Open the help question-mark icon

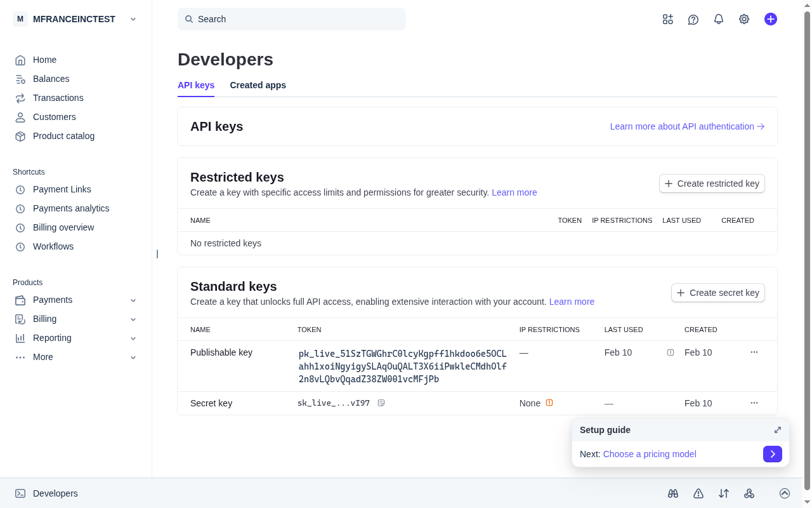693,19
